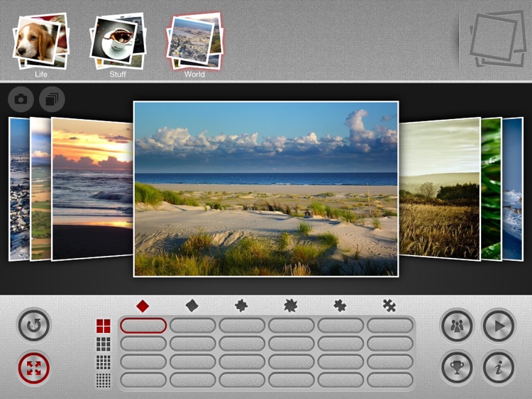532x399 pixels.
Task: Select the 4x4 slot under multi-knob jigsaw shape
Action: point(390,362)
